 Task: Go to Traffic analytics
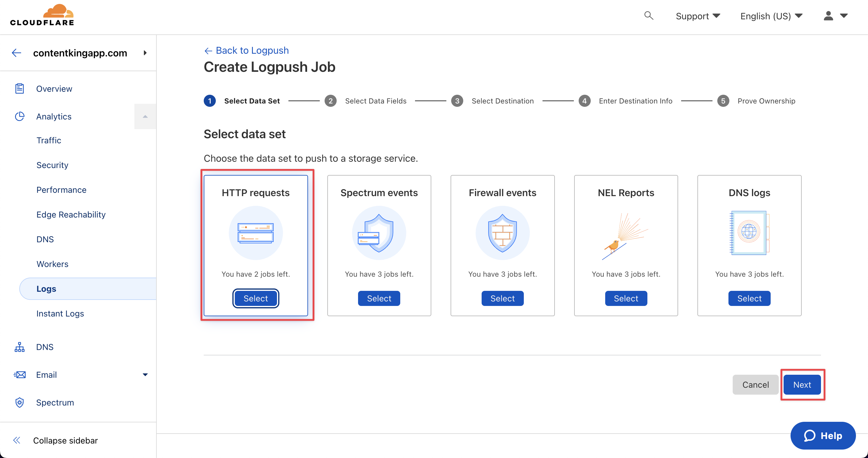click(49, 140)
